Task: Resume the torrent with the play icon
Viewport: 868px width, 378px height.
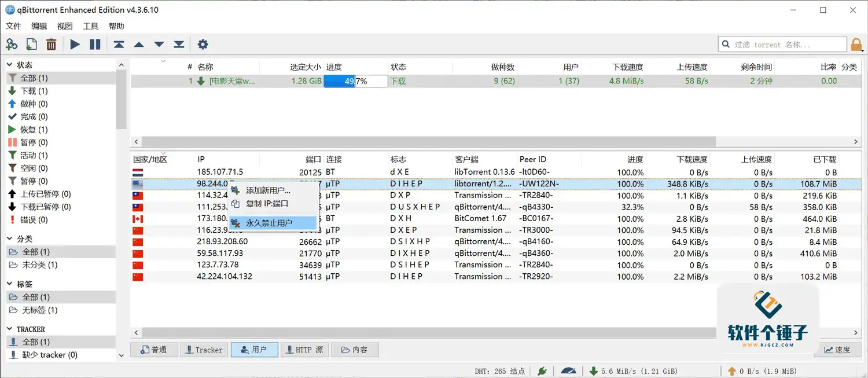Action: (75, 44)
